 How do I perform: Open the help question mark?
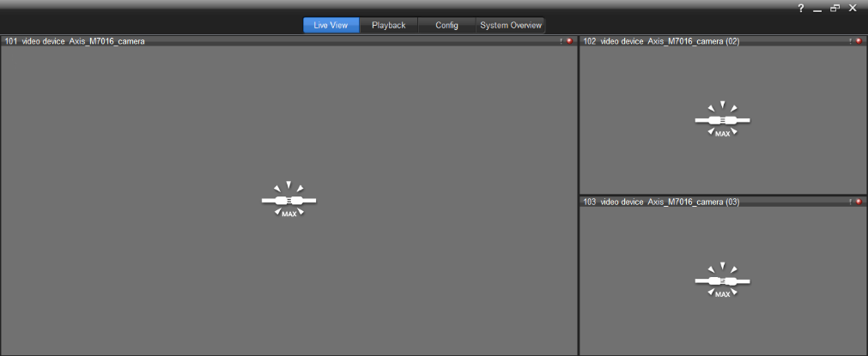coord(801,8)
